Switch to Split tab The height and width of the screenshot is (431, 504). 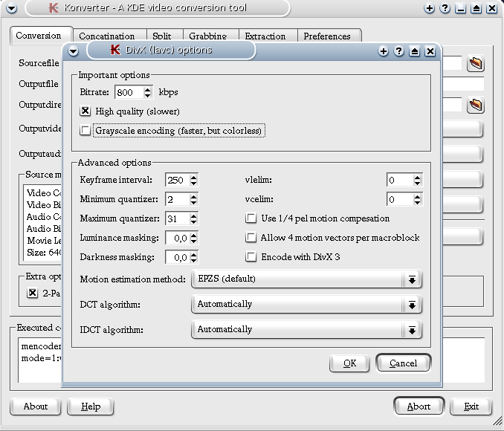pyautogui.click(x=165, y=36)
